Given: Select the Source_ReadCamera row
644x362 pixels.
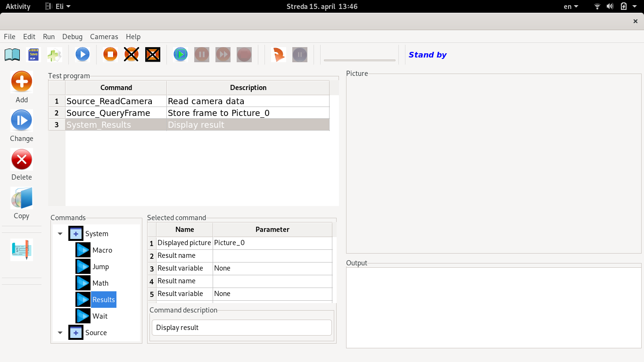Looking at the screenshot, I should click(x=109, y=101).
